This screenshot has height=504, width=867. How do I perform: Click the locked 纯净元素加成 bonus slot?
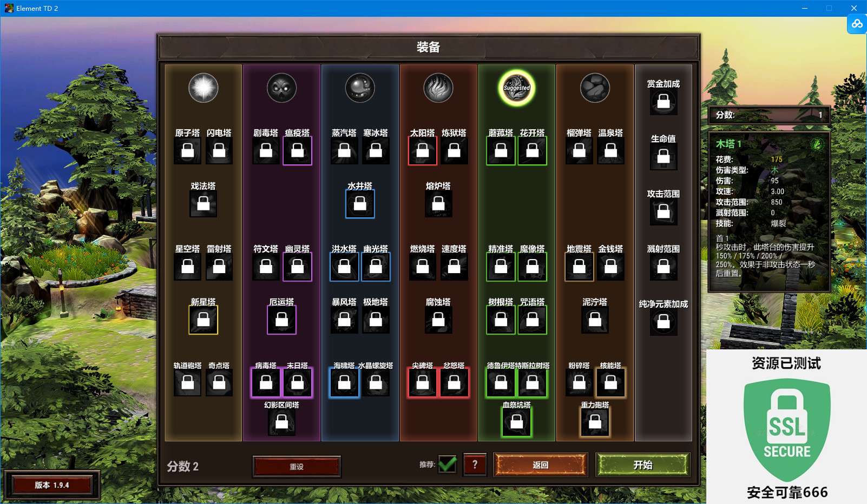[x=664, y=322]
